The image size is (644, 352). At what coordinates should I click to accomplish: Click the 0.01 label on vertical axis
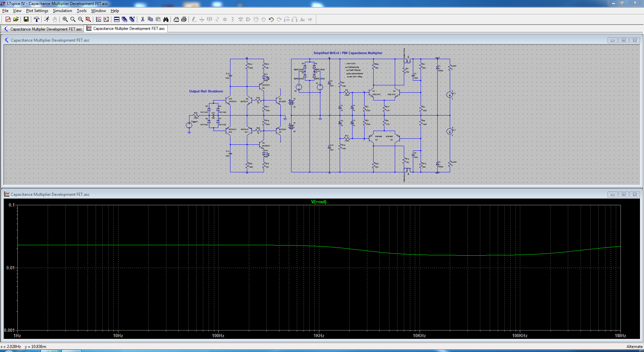tap(10, 268)
